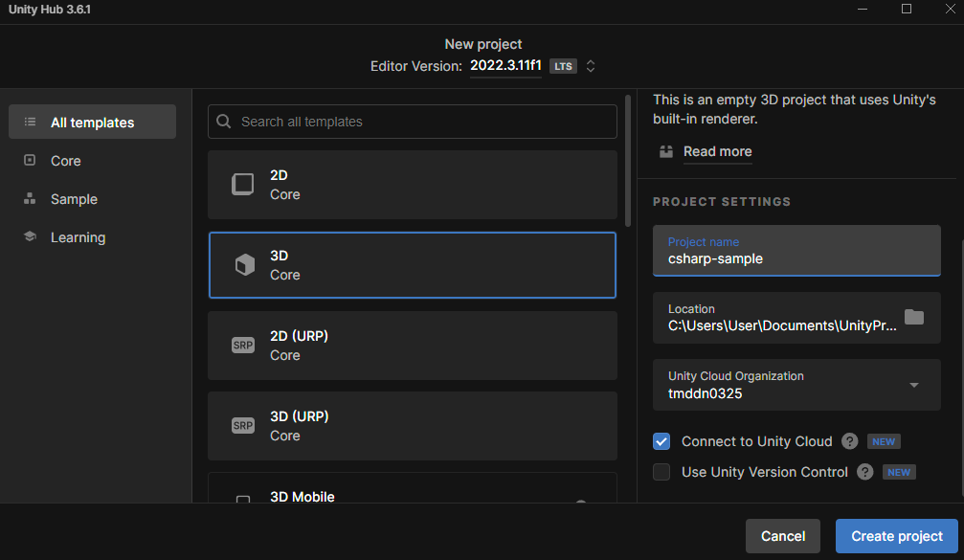Minimize the Unity Hub window
Image resolution: width=964 pixels, height=560 pixels.
tap(863, 10)
